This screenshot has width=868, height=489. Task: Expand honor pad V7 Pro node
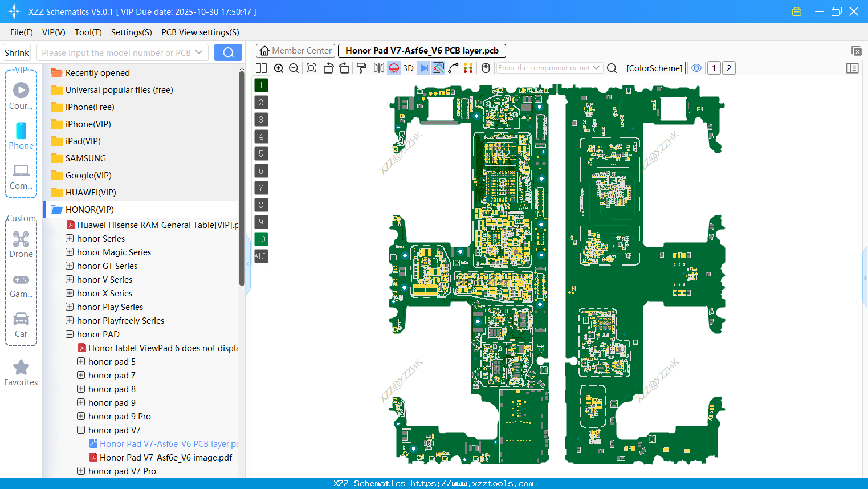point(81,471)
